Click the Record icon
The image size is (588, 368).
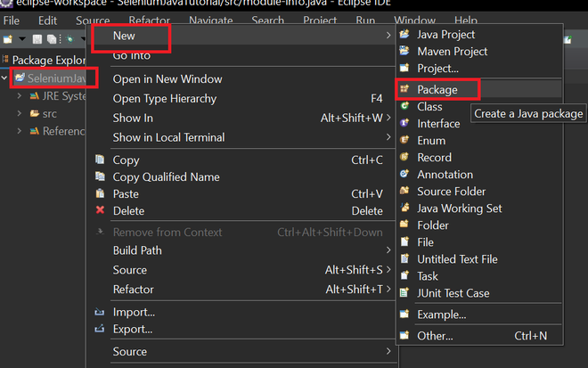[x=404, y=157]
